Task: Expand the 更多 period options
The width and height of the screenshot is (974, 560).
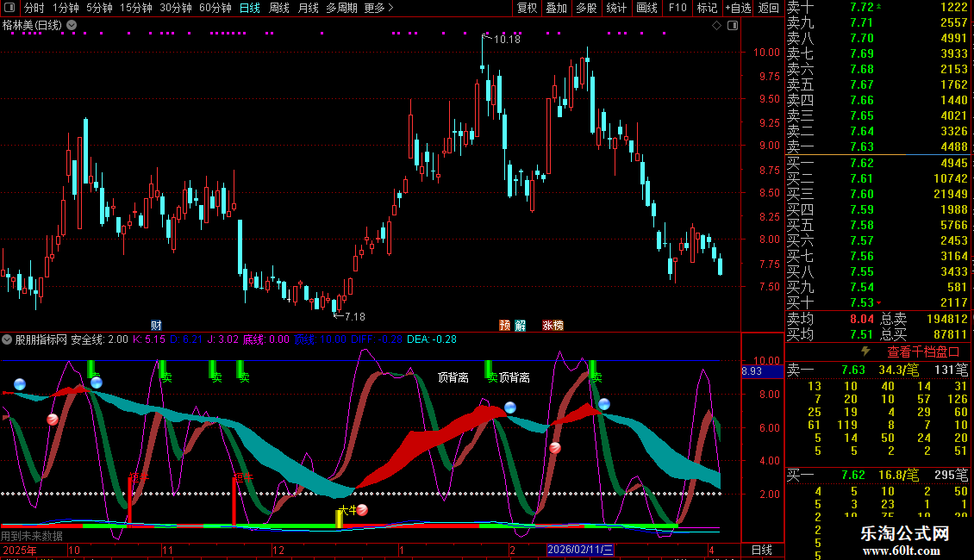Action: [x=378, y=8]
